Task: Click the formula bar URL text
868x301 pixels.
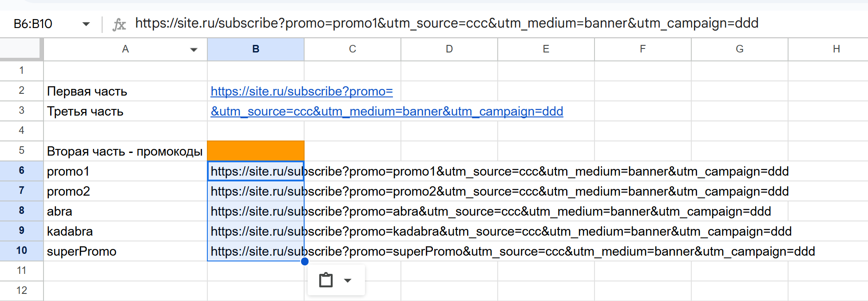Action: 446,23
